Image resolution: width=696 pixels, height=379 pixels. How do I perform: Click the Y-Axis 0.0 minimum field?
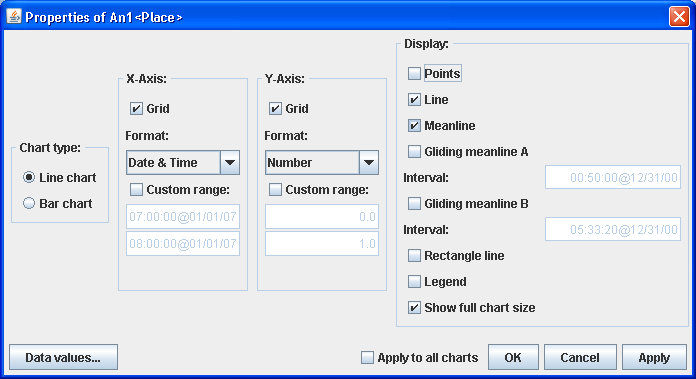(322, 217)
